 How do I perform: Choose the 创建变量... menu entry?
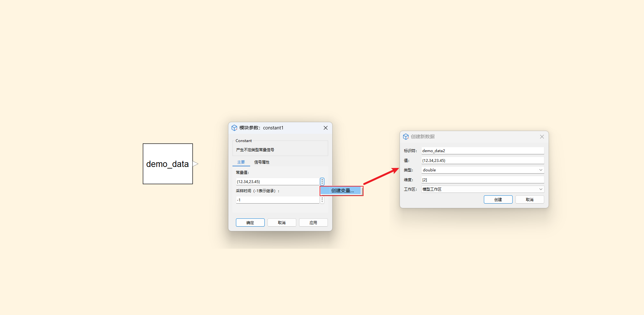click(x=342, y=191)
